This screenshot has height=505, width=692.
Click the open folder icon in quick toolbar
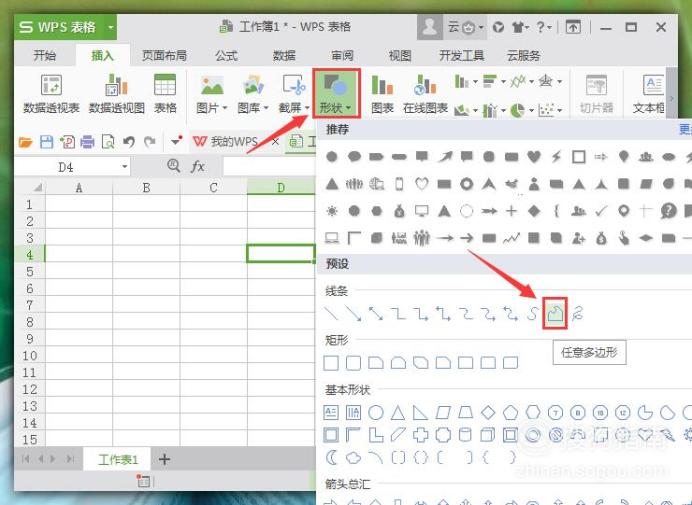(x=26, y=142)
